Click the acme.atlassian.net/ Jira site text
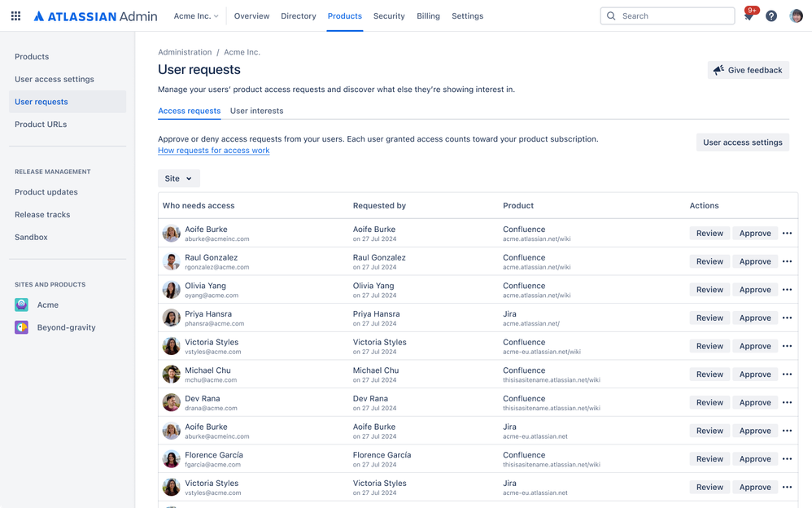Screen dimensions: 812x508 click(x=531, y=323)
